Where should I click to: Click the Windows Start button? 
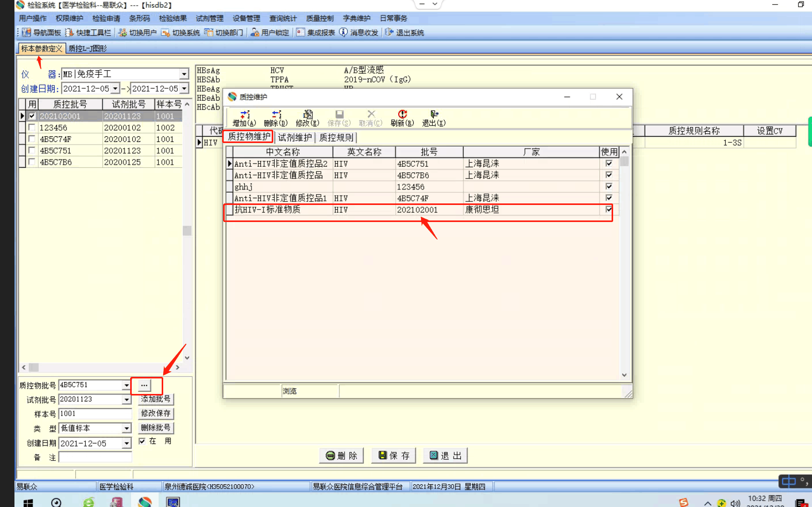click(x=28, y=502)
